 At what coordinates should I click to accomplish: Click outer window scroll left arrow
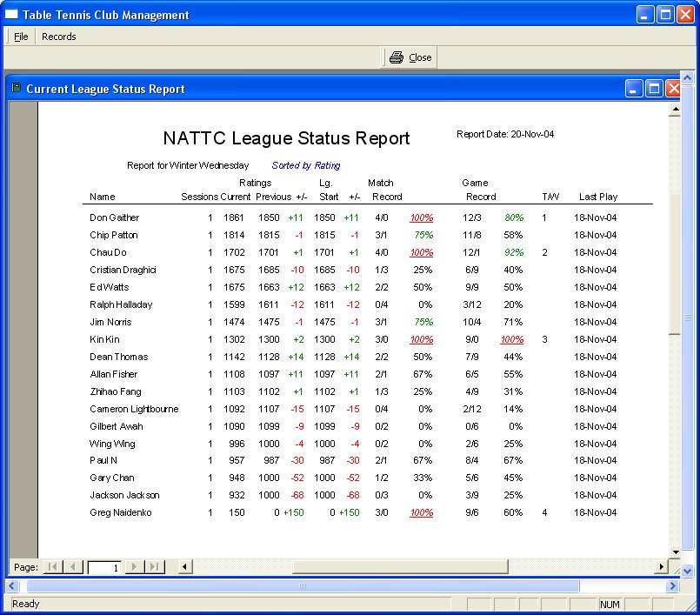pos(11,585)
